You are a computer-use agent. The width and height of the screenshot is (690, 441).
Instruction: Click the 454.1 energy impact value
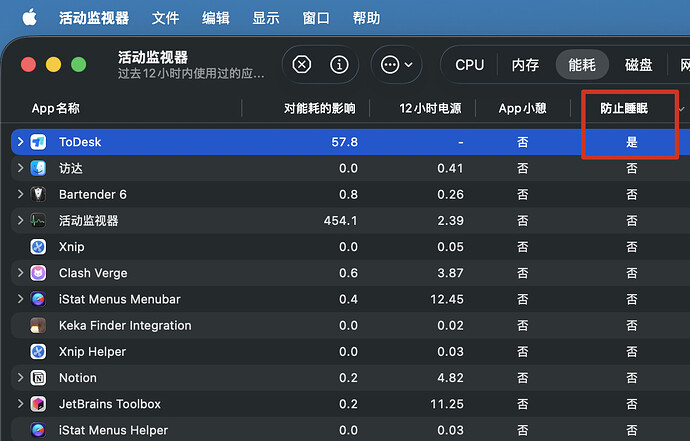click(x=341, y=220)
